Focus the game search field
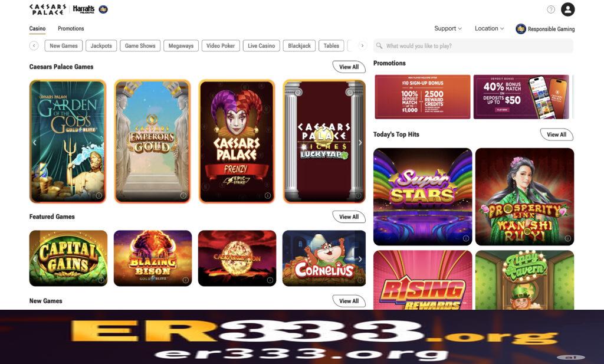604x364 pixels. pos(474,46)
